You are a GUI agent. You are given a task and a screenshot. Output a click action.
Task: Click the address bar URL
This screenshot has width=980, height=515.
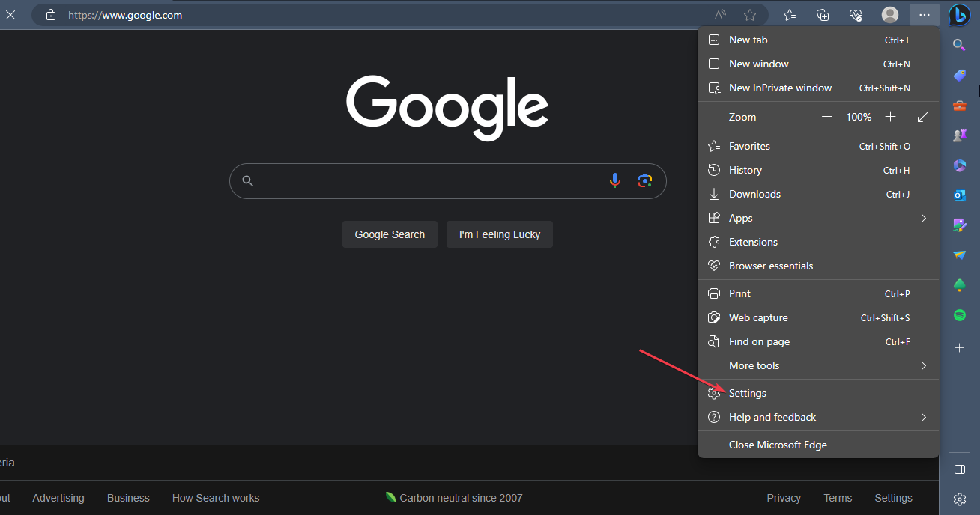click(x=125, y=15)
